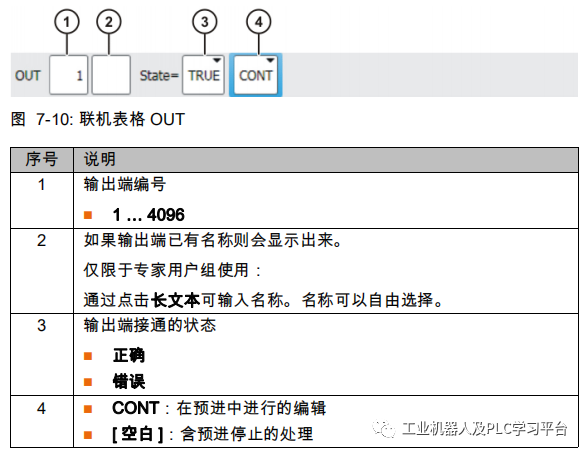Click the line '[空白]：含预进停止的处理'
Screen dimensions: 586x454
[213, 434]
